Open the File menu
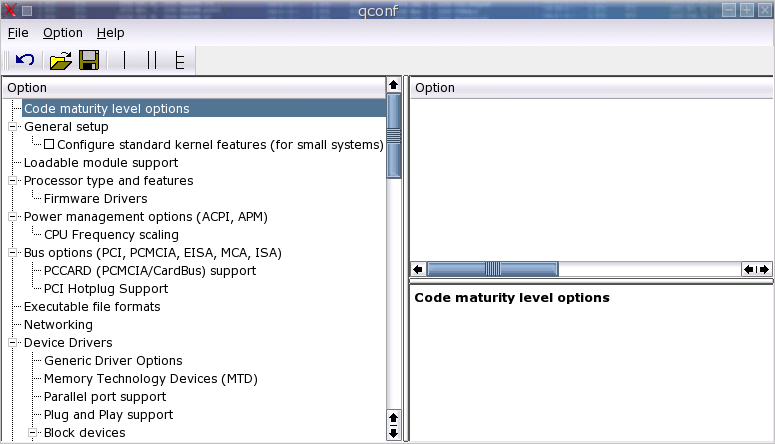The image size is (775, 444). [18, 33]
